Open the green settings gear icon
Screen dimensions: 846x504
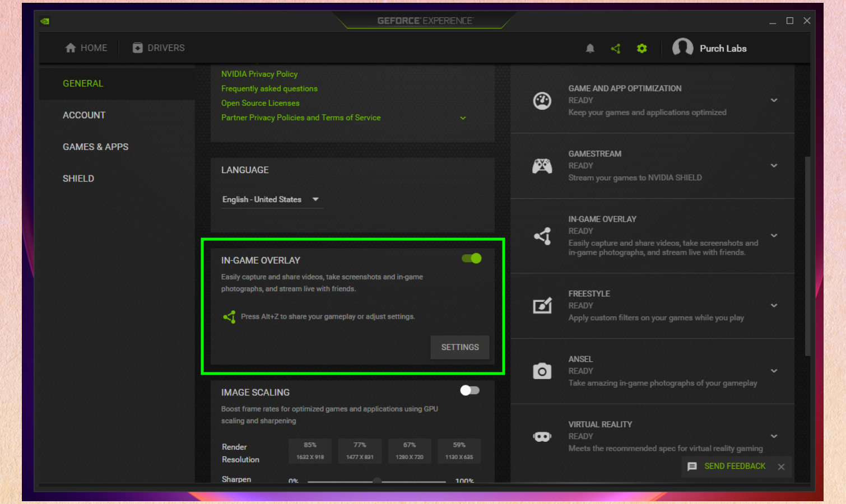pos(642,49)
